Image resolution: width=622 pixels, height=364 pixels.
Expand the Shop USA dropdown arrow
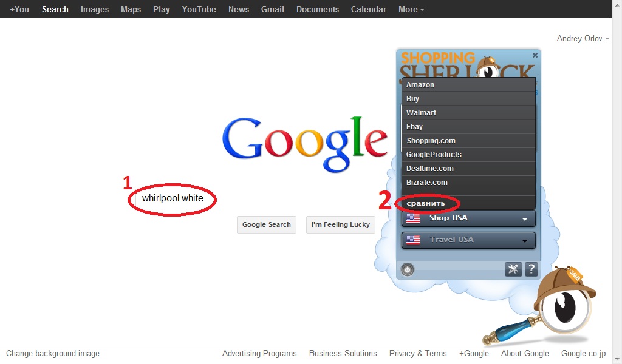tap(525, 219)
